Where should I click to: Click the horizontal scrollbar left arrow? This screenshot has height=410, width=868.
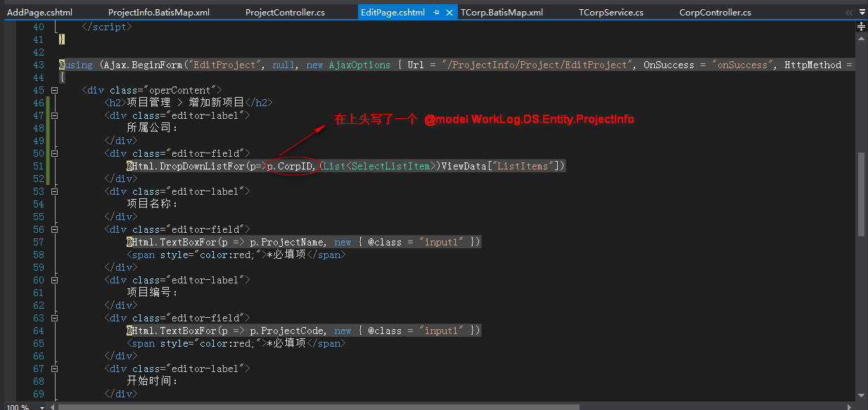point(53,406)
